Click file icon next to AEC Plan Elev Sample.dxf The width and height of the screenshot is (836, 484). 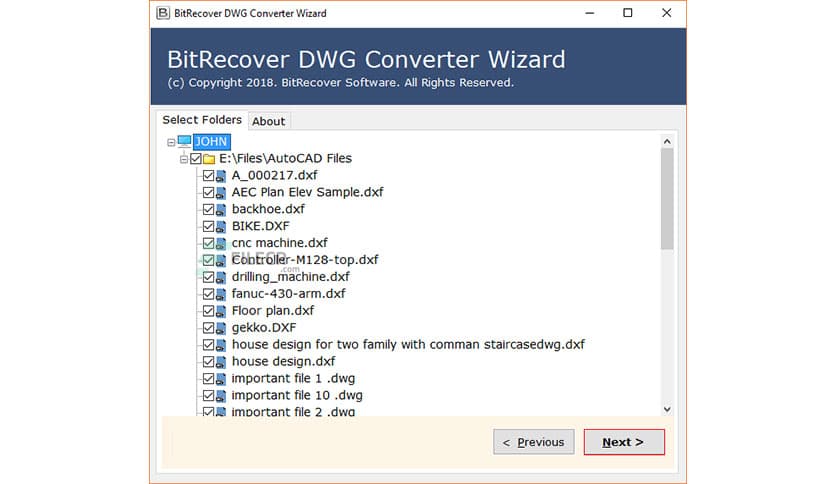(221, 193)
